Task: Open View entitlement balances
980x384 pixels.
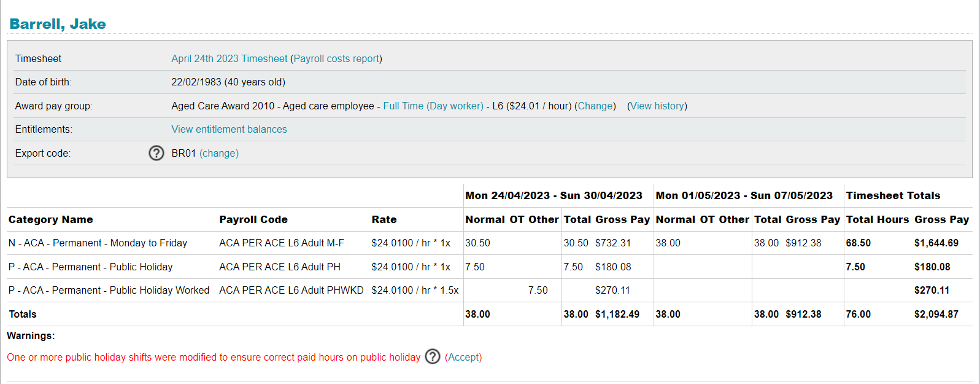Action: click(229, 129)
